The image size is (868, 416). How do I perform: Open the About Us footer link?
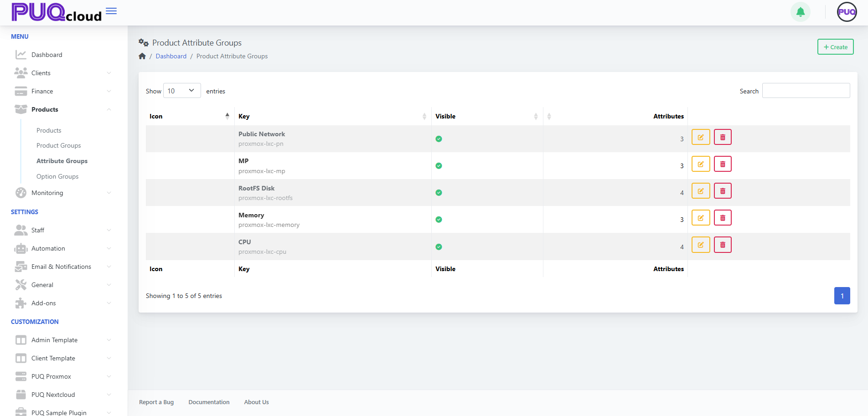(256, 402)
